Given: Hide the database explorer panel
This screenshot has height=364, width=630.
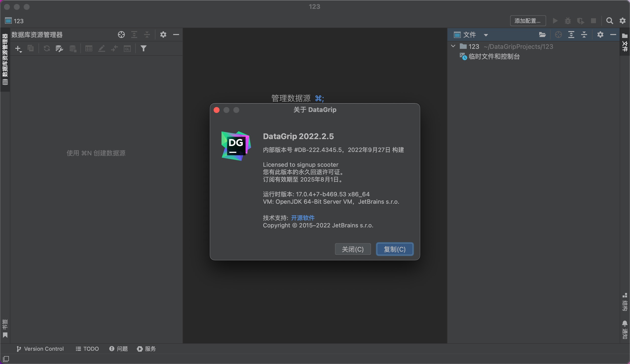Looking at the screenshot, I should click(x=176, y=35).
